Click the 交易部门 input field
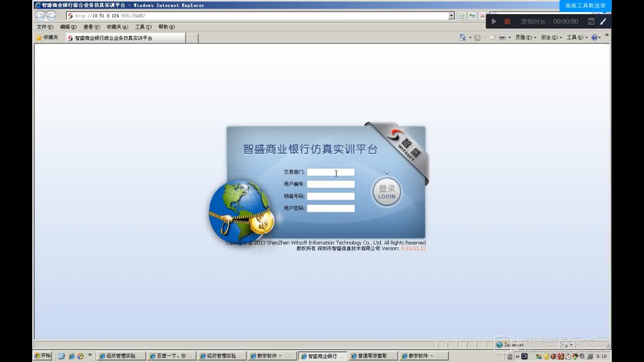644x362 pixels. click(x=331, y=172)
